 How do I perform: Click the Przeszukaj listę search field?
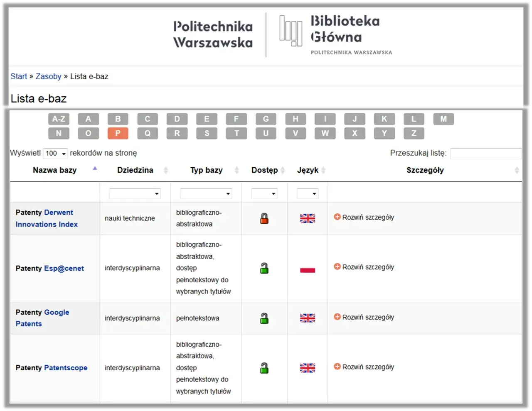485,153
